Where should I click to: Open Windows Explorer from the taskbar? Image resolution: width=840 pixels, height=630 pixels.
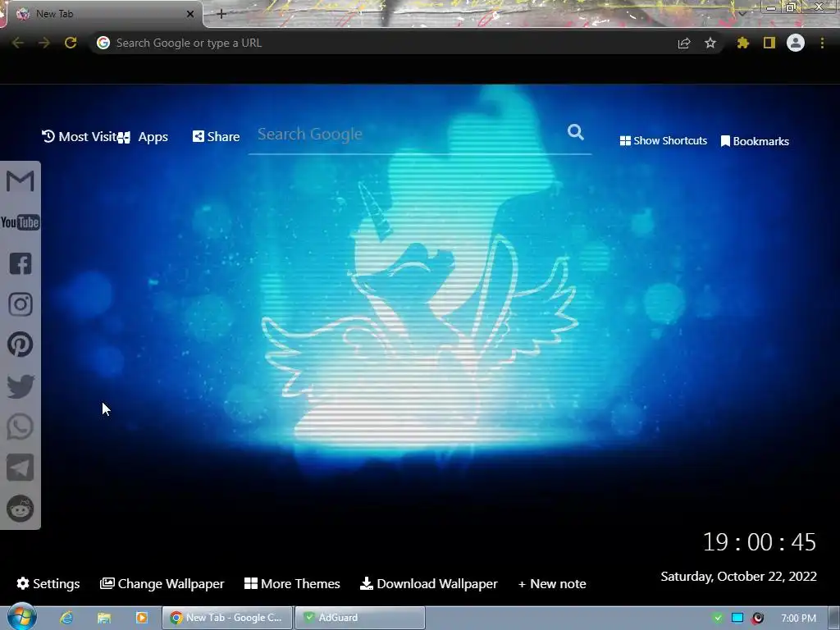click(x=104, y=618)
